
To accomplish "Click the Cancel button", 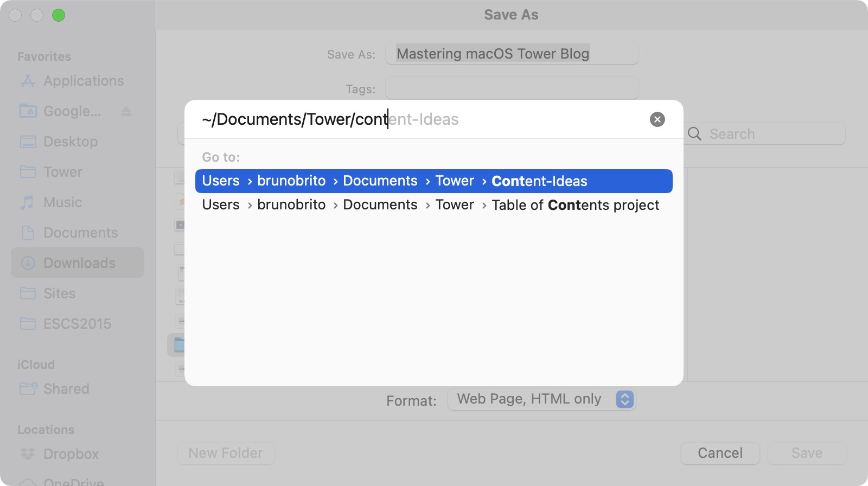I will coord(720,453).
